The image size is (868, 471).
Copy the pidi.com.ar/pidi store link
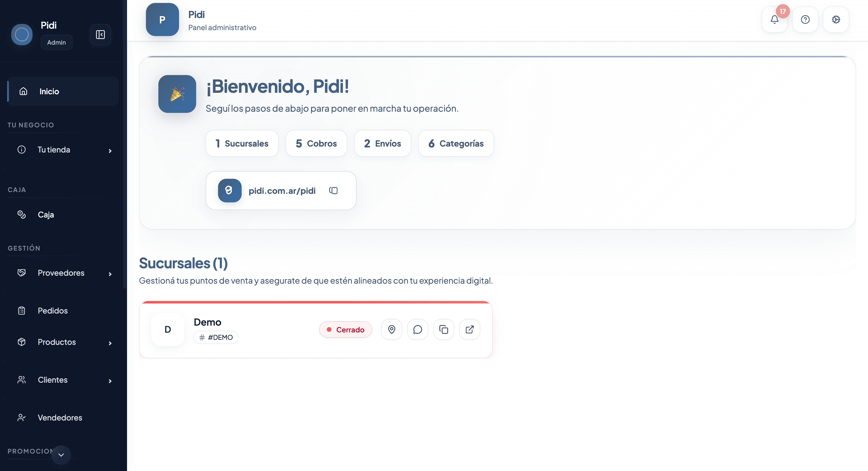(x=333, y=190)
